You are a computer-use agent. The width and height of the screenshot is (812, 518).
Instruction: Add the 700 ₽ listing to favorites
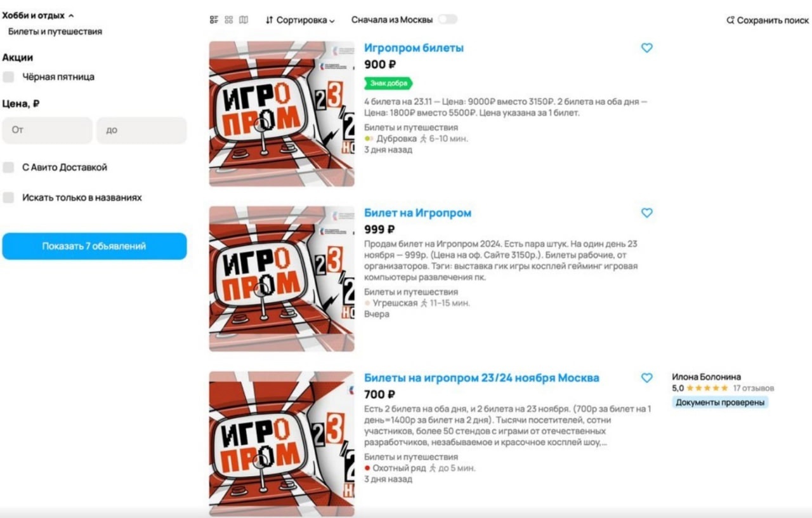point(646,378)
